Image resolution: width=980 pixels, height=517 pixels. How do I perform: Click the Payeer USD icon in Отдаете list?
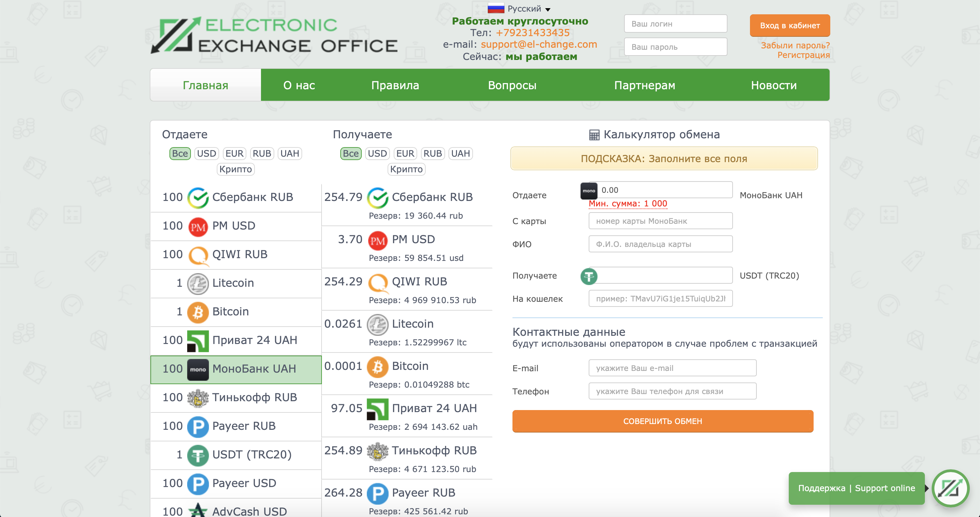pyautogui.click(x=198, y=483)
